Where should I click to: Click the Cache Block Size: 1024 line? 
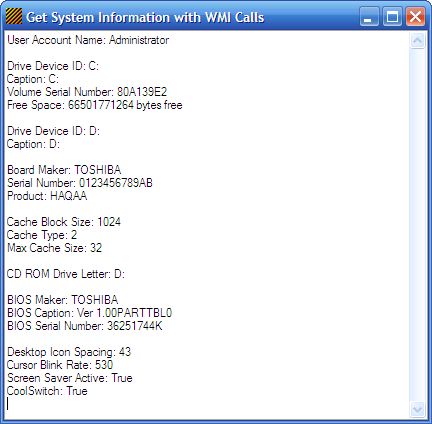[x=64, y=222]
